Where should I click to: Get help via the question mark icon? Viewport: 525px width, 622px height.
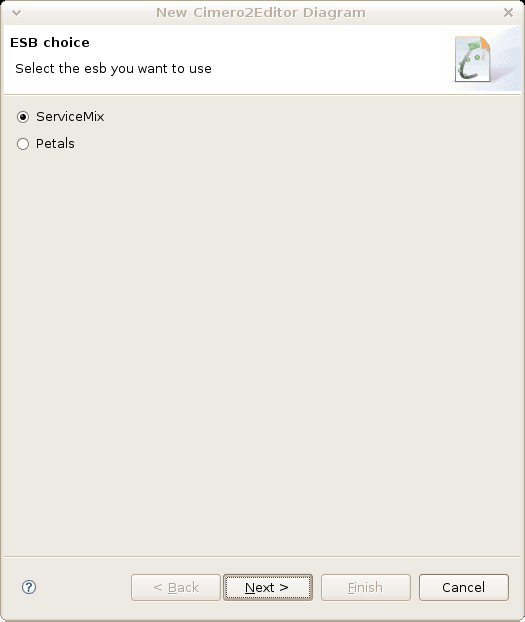[29, 587]
